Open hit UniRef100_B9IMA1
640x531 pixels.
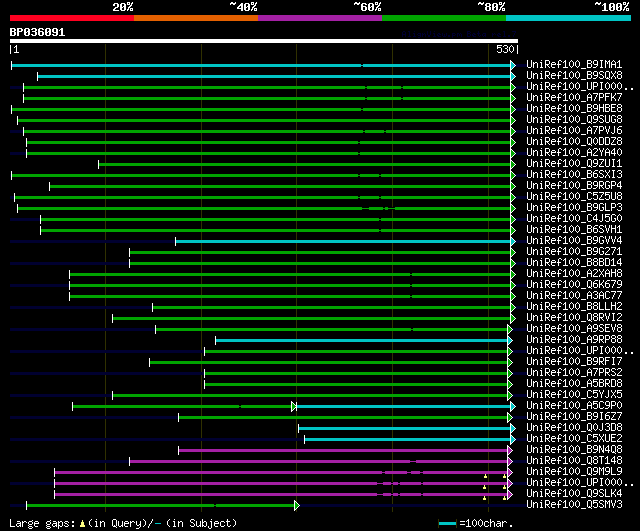pyautogui.click(x=574, y=64)
